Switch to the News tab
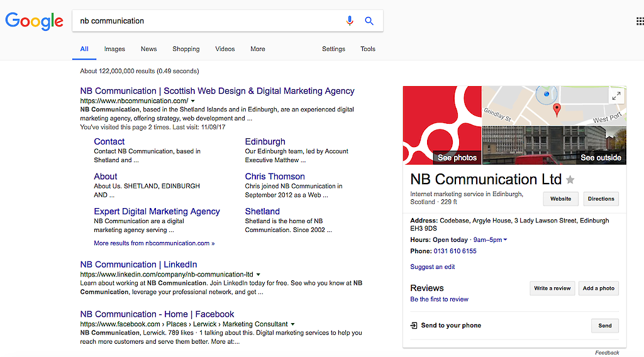The width and height of the screenshot is (644, 357). point(148,49)
